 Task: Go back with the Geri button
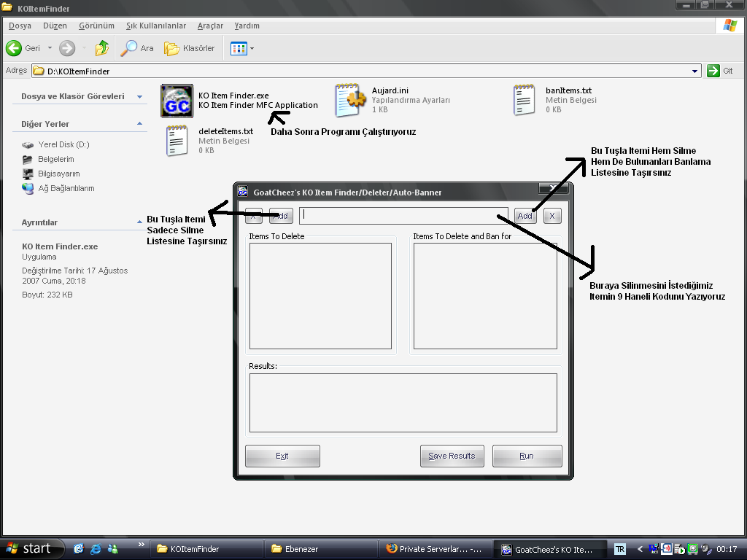(x=23, y=48)
